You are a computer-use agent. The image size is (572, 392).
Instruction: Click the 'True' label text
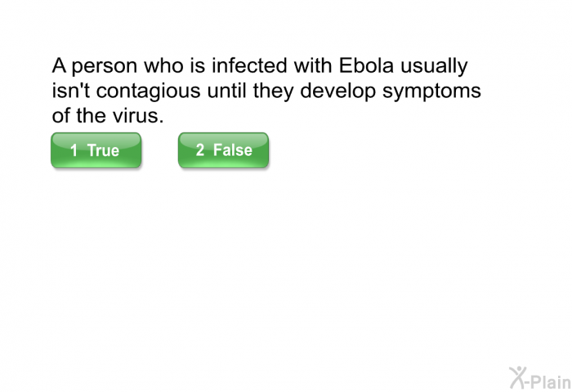click(103, 150)
